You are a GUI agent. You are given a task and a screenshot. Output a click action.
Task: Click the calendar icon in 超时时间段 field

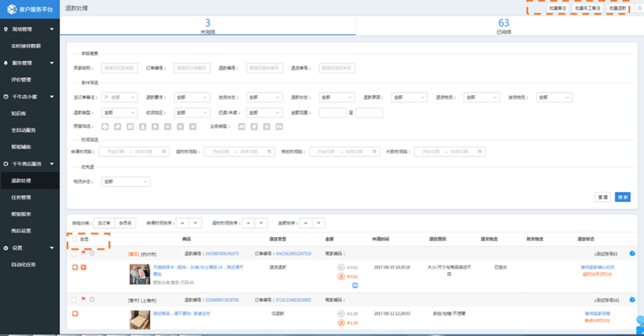269,151
